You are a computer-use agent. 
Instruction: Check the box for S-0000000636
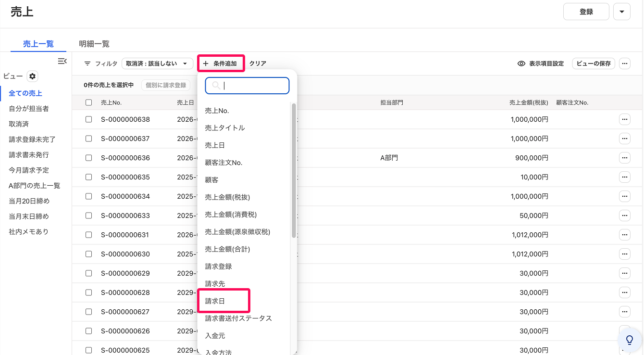88,158
